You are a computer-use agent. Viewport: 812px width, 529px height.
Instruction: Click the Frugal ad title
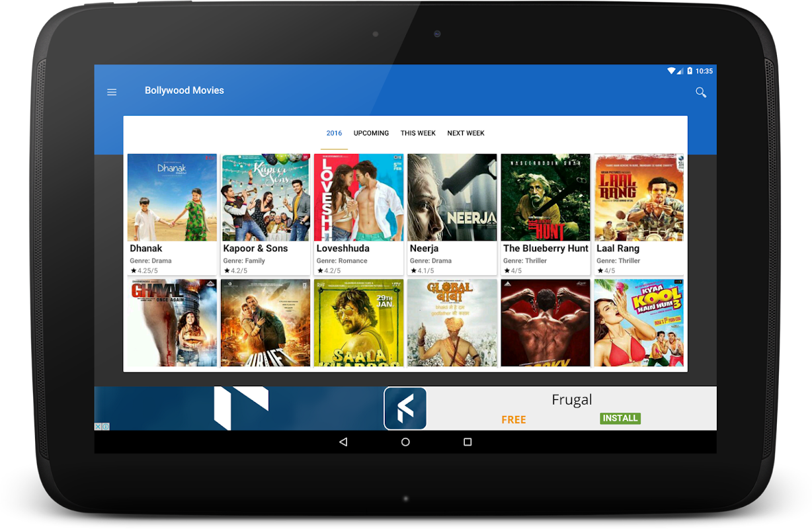[x=572, y=399]
